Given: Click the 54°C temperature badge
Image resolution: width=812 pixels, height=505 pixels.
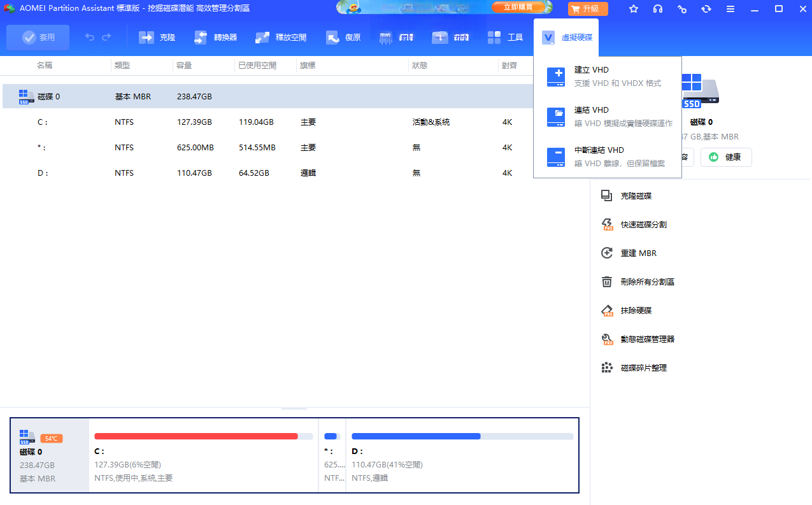Looking at the screenshot, I should coord(51,439).
